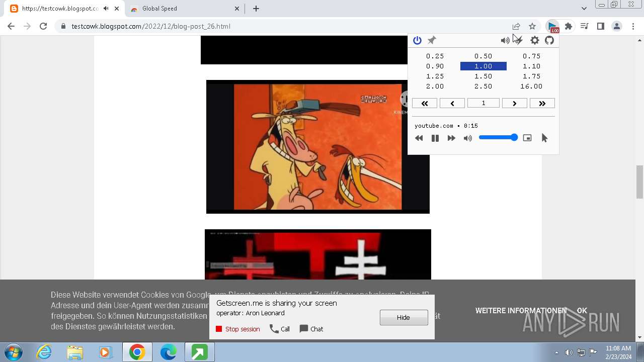Accept cookies with OK
The height and width of the screenshot is (362, 644).
[x=582, y=311]
